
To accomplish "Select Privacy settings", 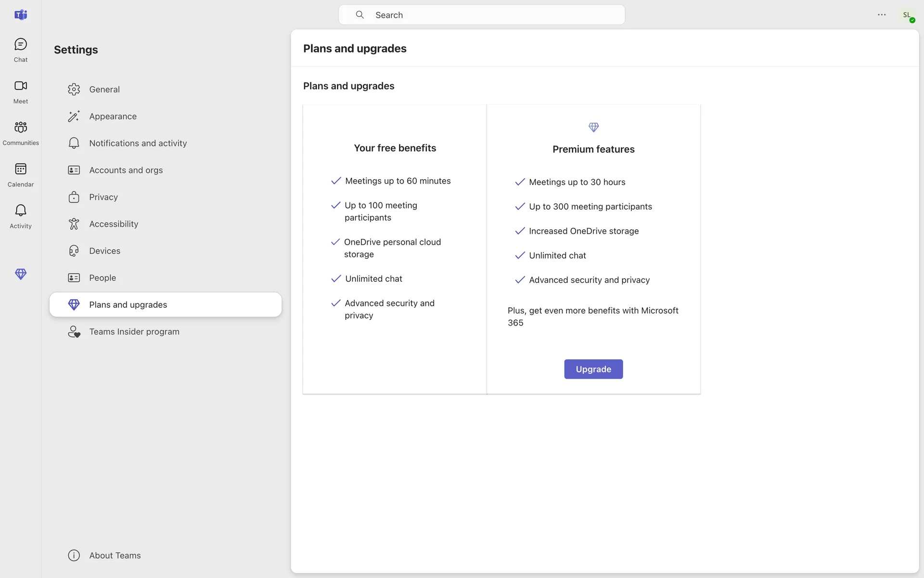I will [x=103, y=197].
